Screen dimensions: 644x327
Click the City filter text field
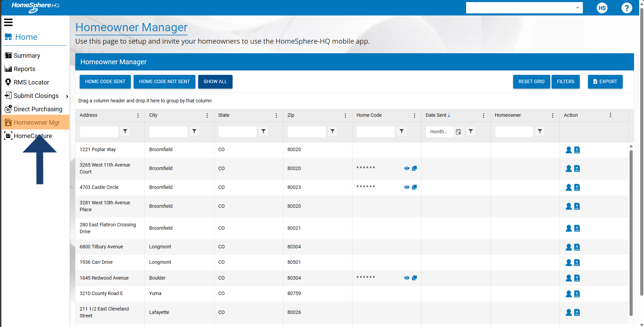[x=168, y=132]
